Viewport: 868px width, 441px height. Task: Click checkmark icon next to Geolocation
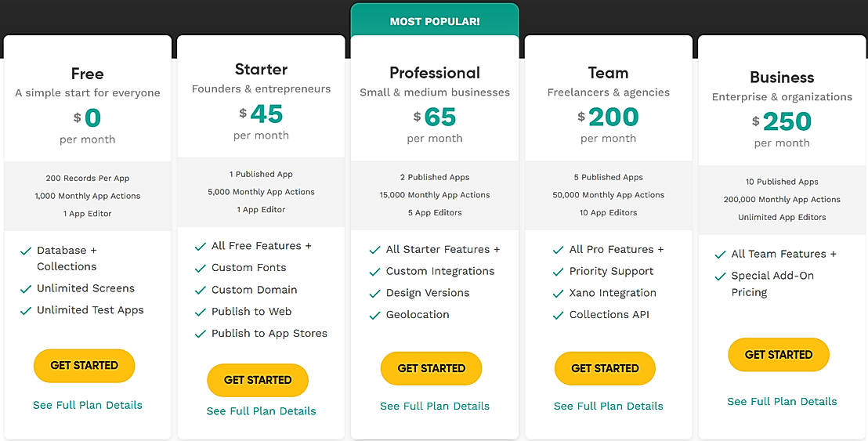click(374, 315)
